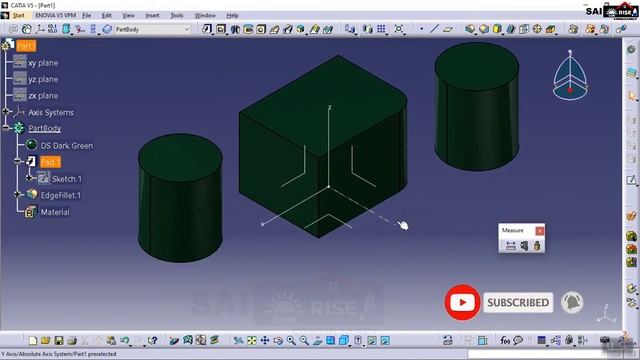The height and width of the screenshot is (360, 640).
Task: Click the Isometric View cube icon
Action: pos(344,340)
